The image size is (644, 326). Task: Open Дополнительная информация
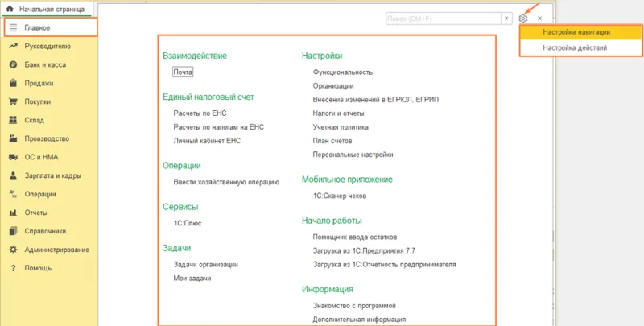(359, 320)
